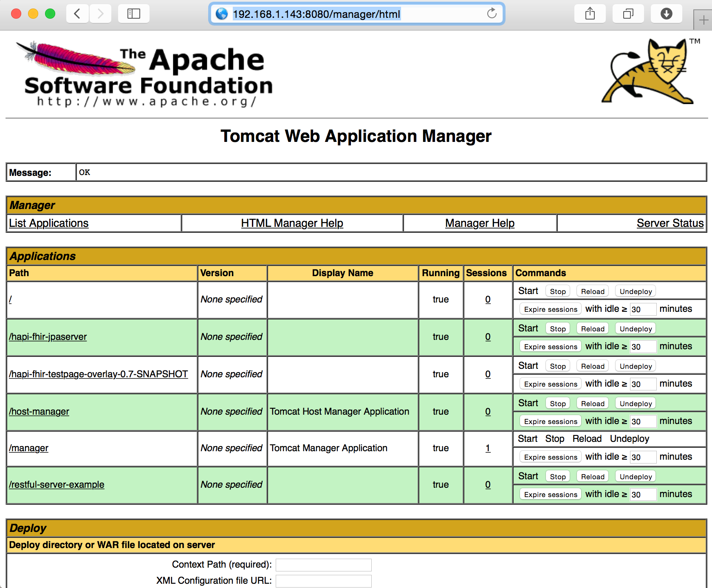Open /host-manager application link
712x588 pixels.
click(x=39, y=412)
